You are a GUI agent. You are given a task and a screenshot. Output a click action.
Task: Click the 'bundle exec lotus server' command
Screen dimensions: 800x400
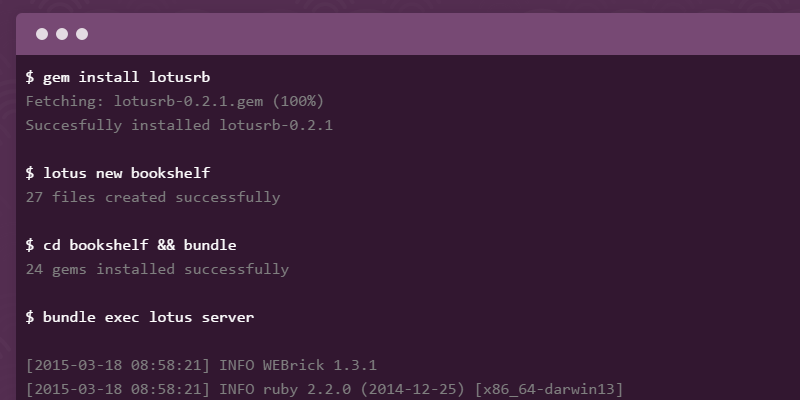(148, 317)
